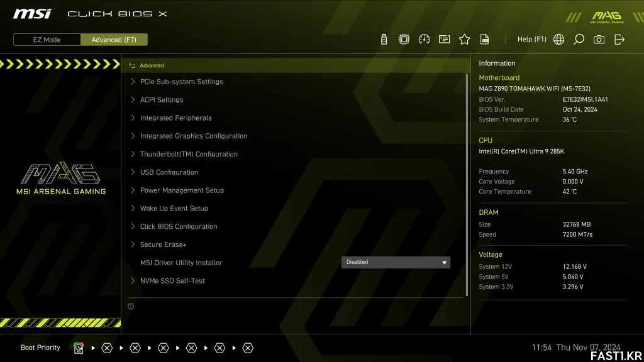Screen dimensions: 644x362
Task: Take a screenshot with the camera icon
Action: 599,40
